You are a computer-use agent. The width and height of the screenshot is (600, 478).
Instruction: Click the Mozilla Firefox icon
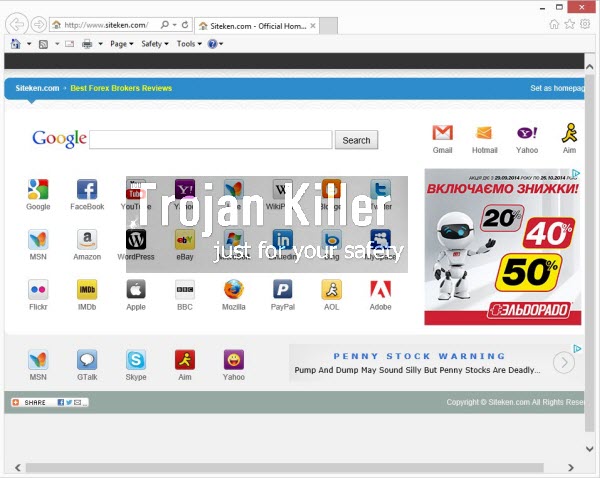point(234,290)
